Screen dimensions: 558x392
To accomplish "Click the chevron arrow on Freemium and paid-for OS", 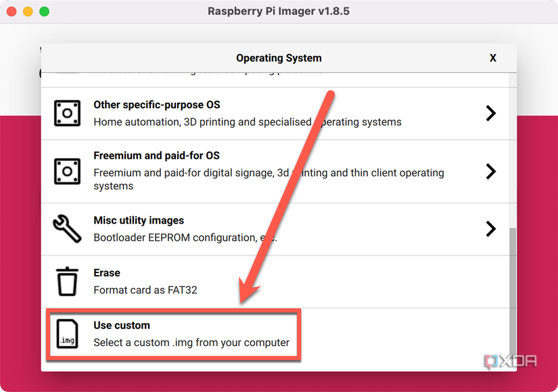I will [x=490, y=171].
